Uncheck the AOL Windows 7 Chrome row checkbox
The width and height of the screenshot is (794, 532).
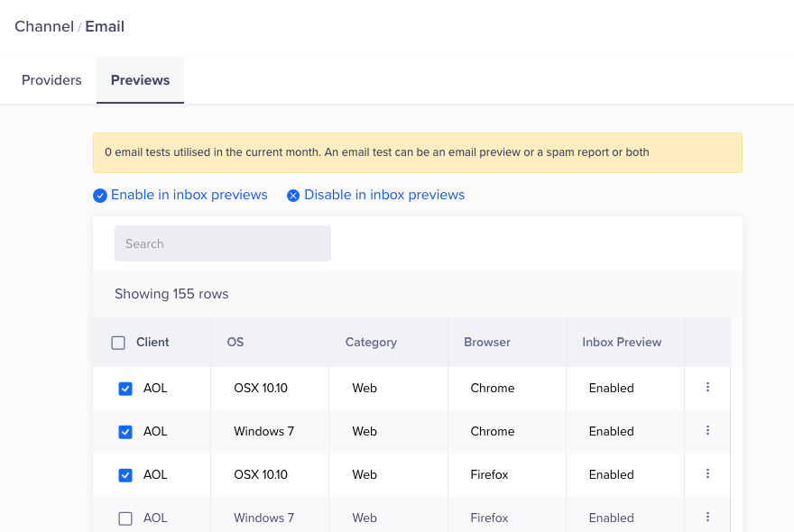[x=125, y=432]
